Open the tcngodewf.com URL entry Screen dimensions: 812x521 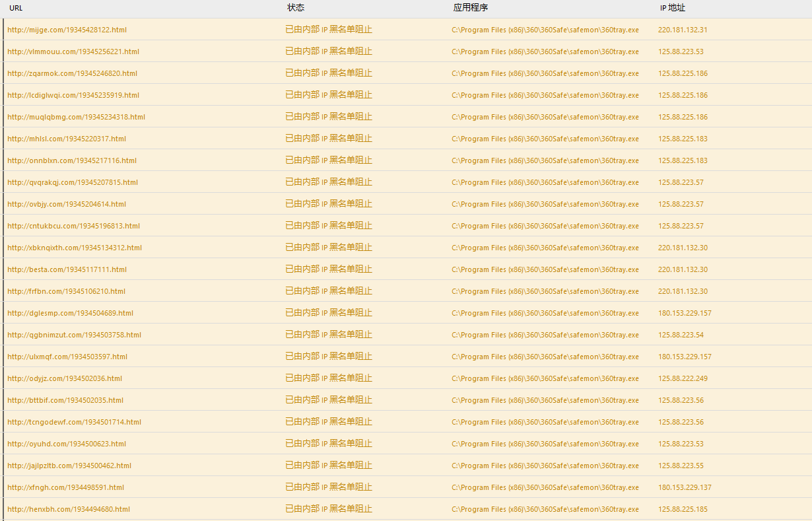(74, 422)
